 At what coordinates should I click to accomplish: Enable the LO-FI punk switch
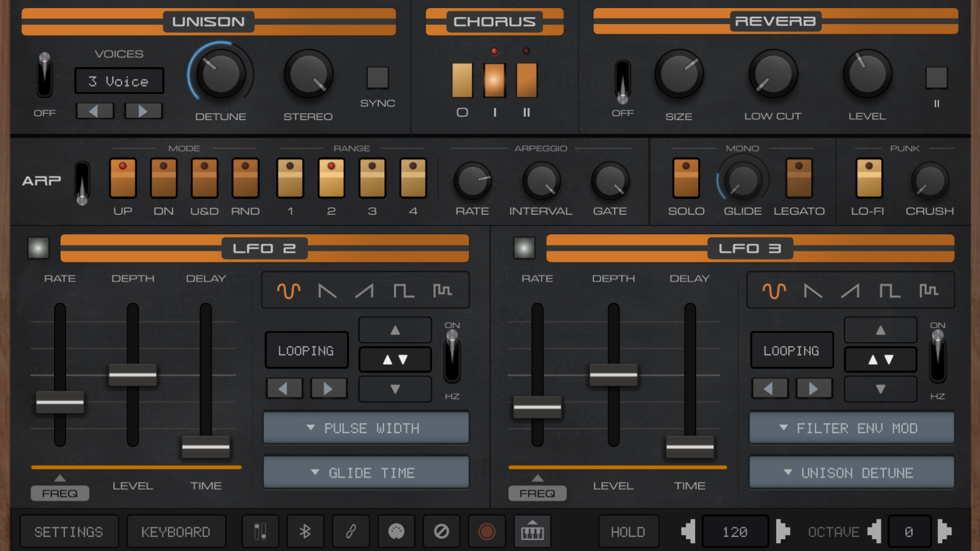869,179
